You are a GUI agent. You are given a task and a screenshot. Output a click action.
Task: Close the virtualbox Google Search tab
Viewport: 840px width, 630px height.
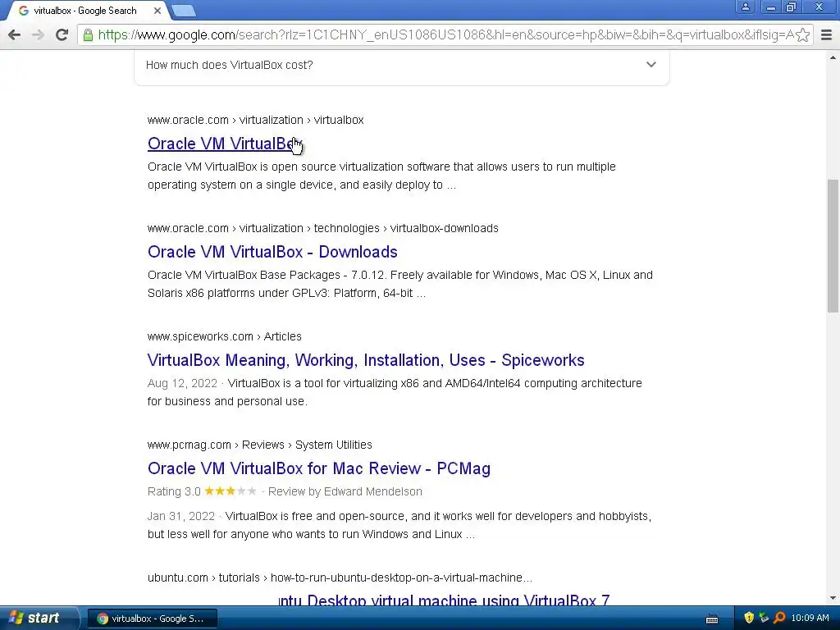point(157,10)
